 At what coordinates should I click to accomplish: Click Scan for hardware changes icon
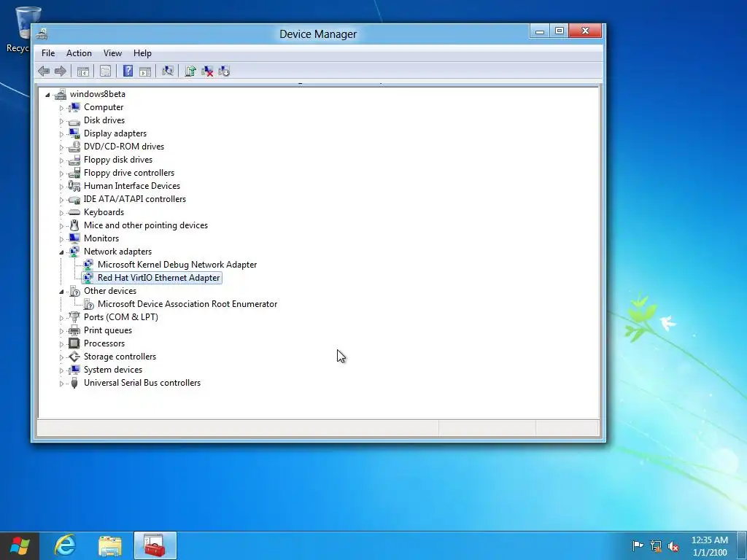(167, 71)
